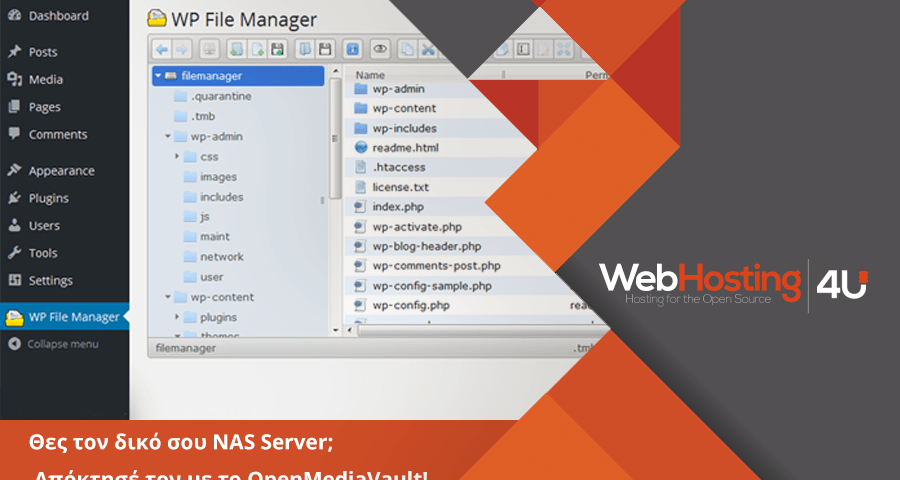The height and width of the screenshot is (480, 900).
Task: Expand the plugins folder in tree
Action: coord(178,317)
